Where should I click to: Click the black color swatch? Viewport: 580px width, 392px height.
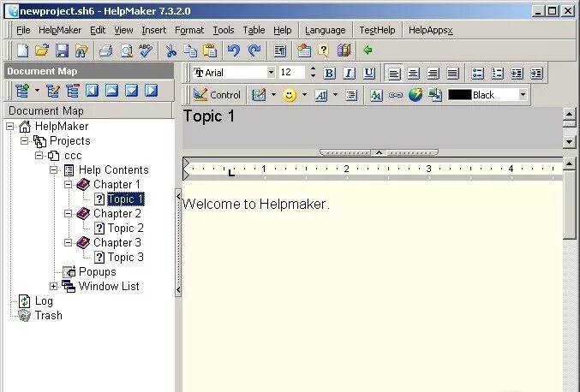point(459,95)
